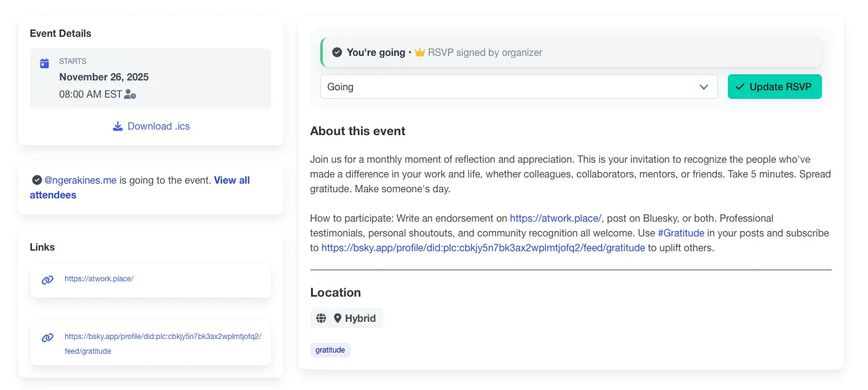The image size is (868, 390).
Task: Open the #Gratitude hashtag link
Action: point(681,233)
